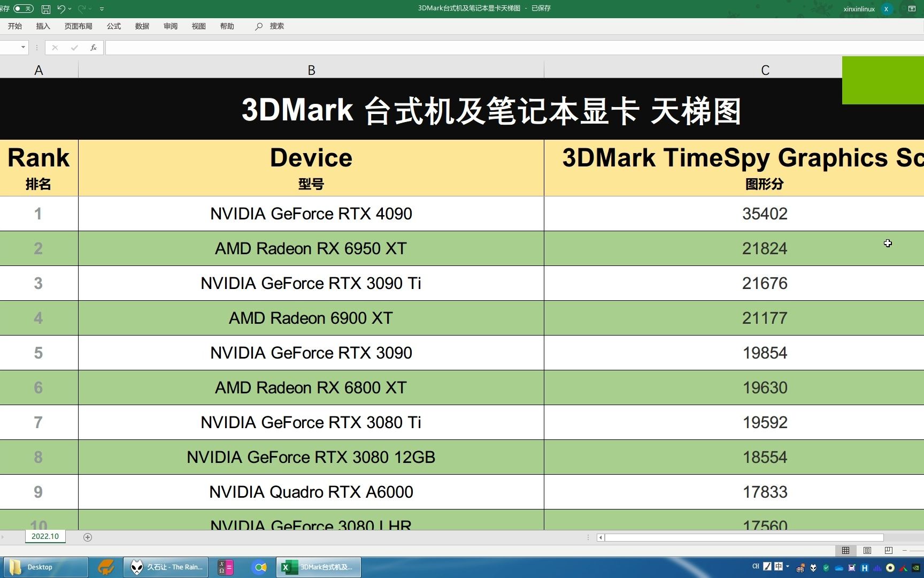
Task: Open the math calculator taskbar icon
Action: point(226,567)
